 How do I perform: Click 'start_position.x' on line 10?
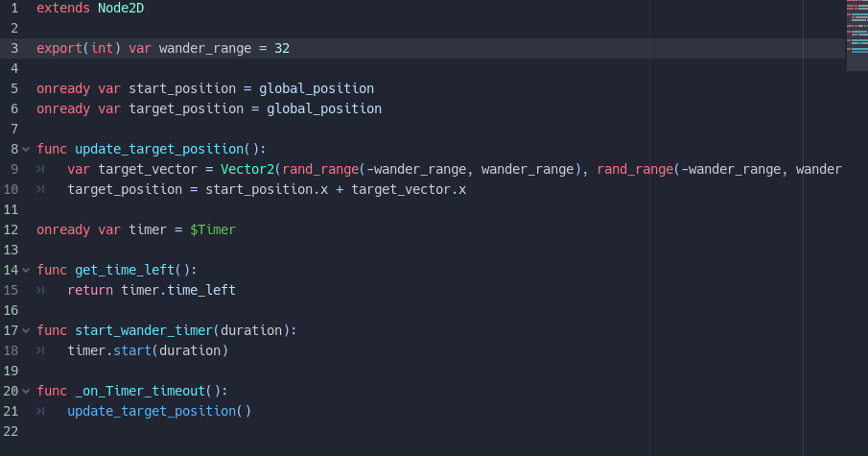[x=267, y=189]
